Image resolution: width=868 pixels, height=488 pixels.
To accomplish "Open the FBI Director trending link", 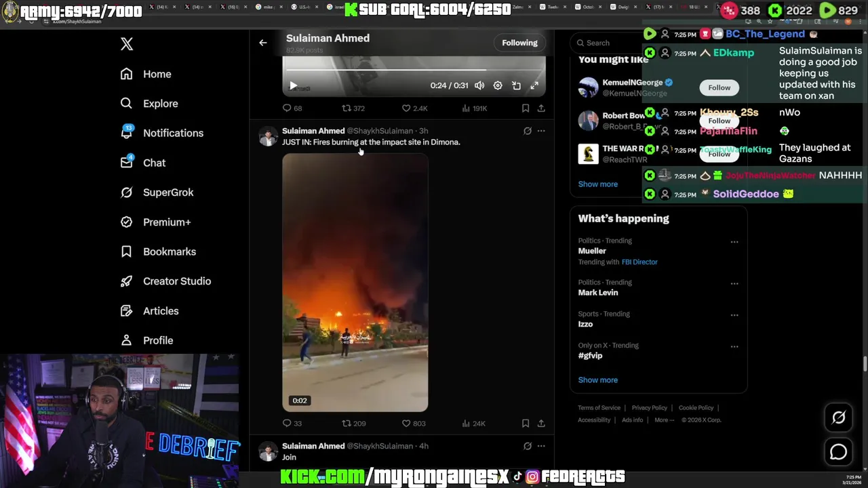I will [639, 262].
